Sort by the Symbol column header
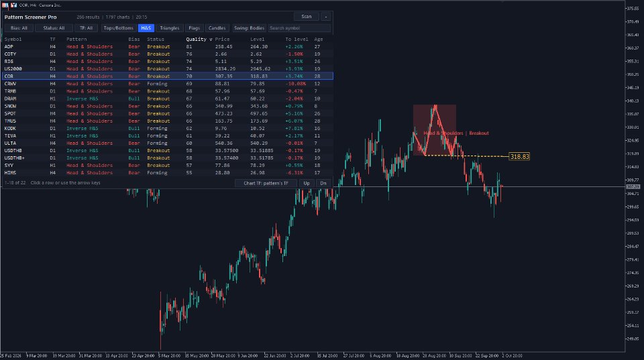Viewport: 644px width, 360px height. [13, 40]
